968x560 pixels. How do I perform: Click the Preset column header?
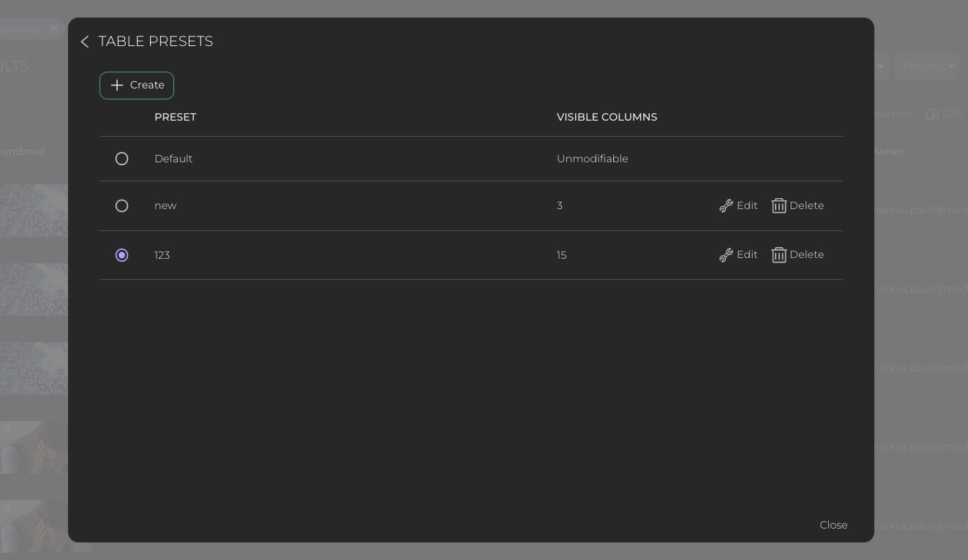tap(176, 117)
